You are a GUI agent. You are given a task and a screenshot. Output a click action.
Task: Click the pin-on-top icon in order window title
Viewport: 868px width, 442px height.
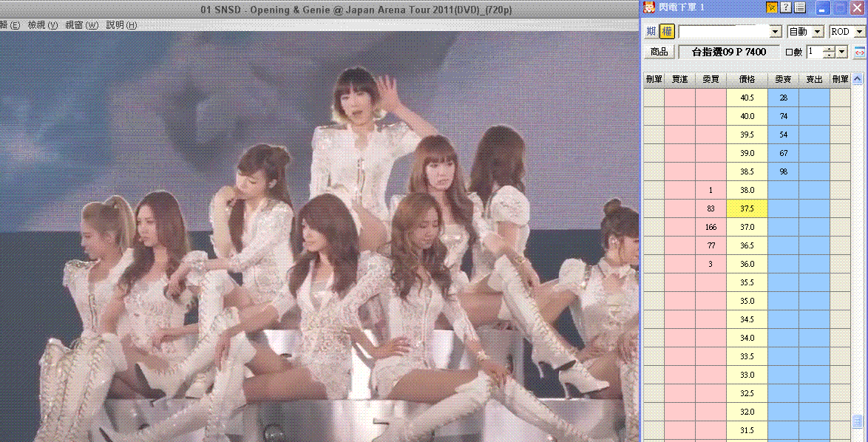coord(771,7)
